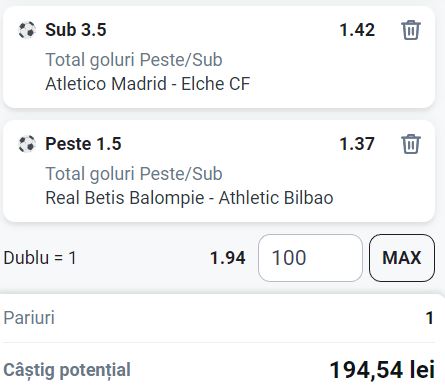Screen dimensions: 445x390
Task: Click the Dublu = 1 bet type label
Action: pyautogui.click(x=40, y=258)
